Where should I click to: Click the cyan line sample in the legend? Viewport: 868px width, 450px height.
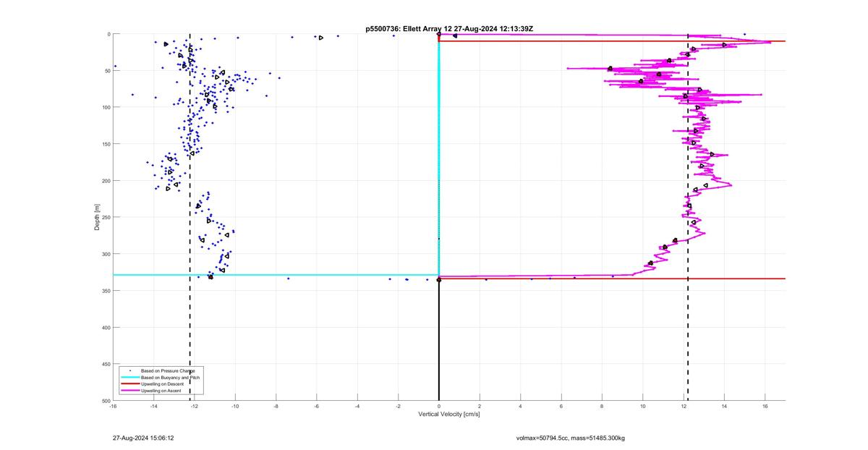[x=129, y=378]
